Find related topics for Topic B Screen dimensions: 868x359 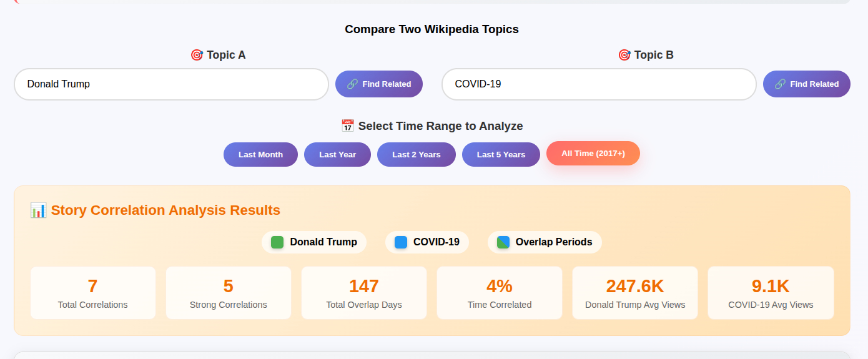[807, 84]
